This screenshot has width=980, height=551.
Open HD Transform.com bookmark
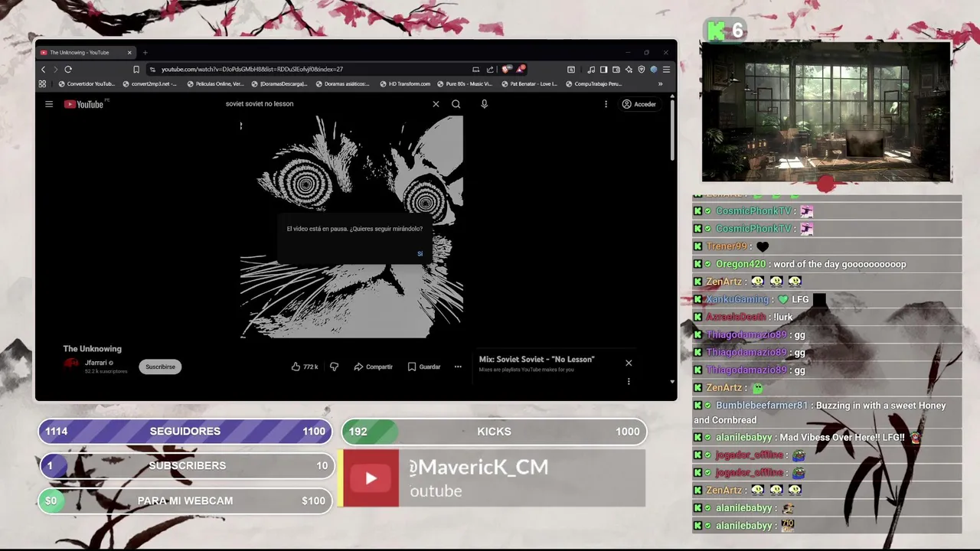pos(405,83)
